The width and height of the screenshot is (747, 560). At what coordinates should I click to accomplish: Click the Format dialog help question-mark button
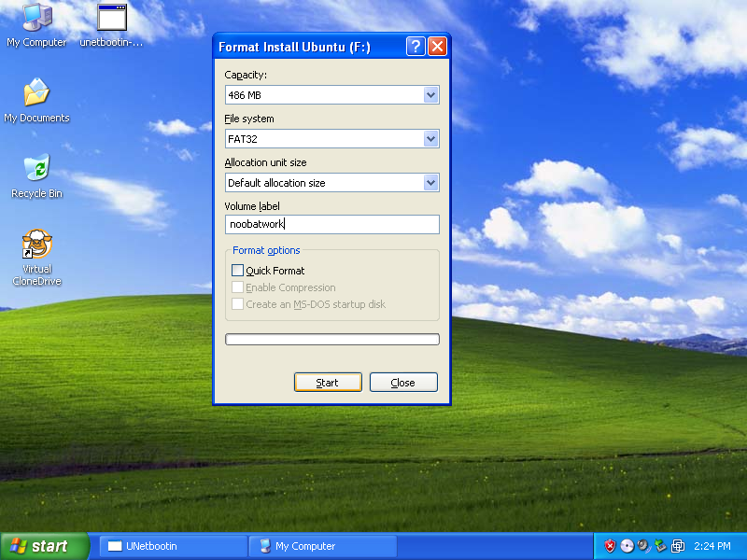(x=416, y=47)
